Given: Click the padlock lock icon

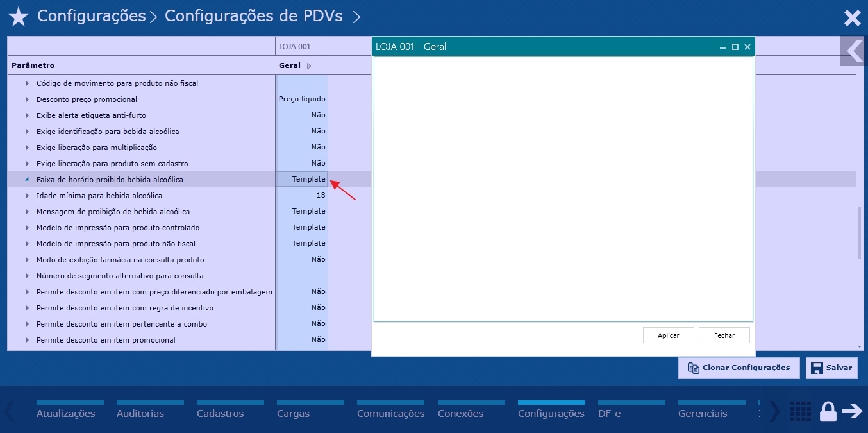Looking at the screenshot, I should coord(828,411).
